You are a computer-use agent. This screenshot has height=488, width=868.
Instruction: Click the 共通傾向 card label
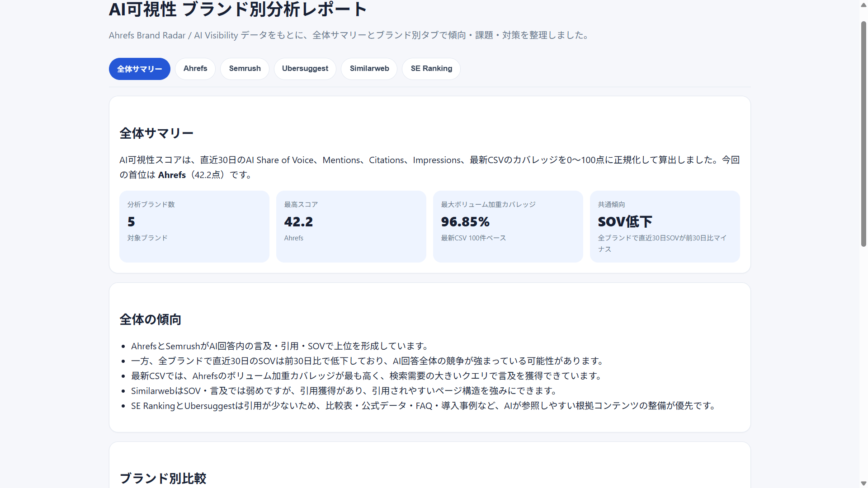[x=611, y=205]
